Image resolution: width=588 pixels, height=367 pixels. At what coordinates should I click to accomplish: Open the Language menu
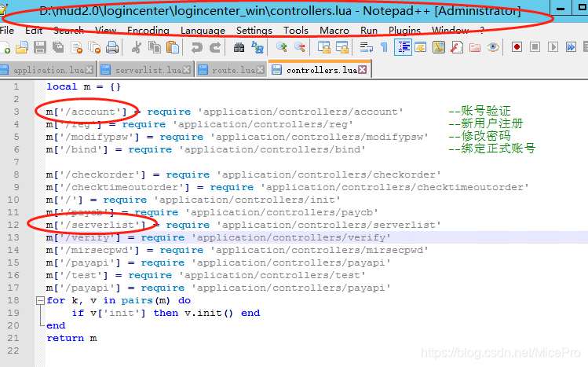[x=203, y=30]
